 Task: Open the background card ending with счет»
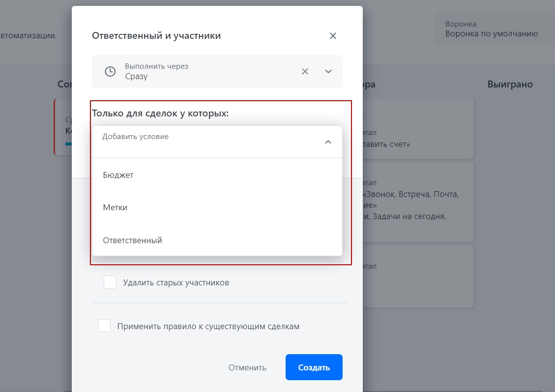click(418, 129)
